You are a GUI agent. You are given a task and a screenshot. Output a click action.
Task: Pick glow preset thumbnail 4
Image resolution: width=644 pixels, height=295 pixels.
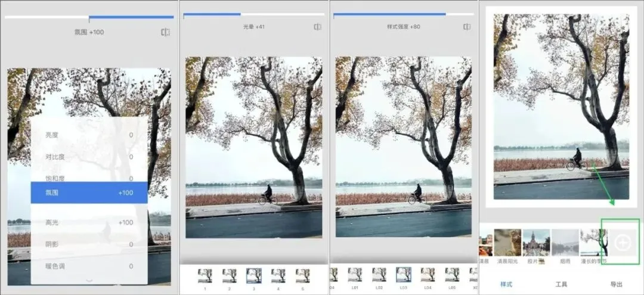pyautogui.click(x=278, y=276)
